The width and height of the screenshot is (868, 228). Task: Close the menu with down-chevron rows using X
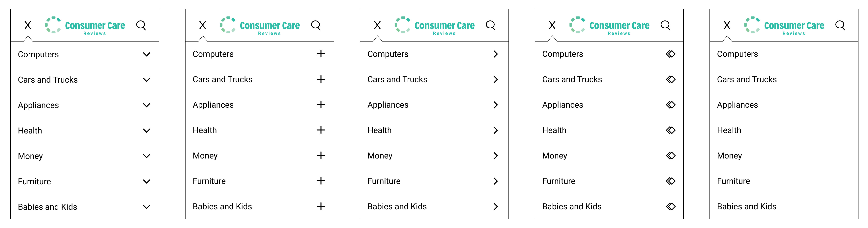tap(28, 25)
